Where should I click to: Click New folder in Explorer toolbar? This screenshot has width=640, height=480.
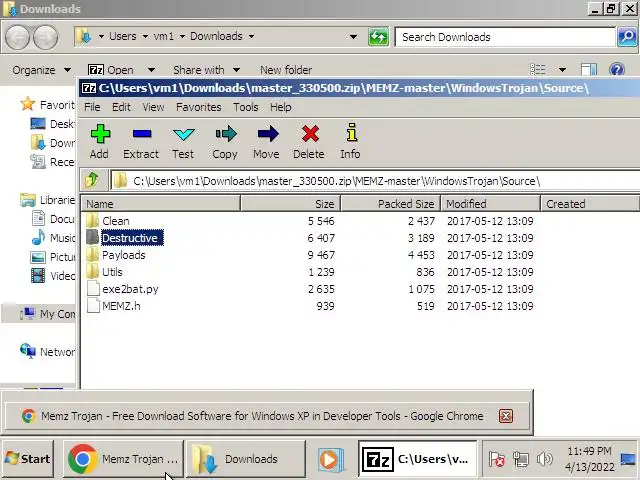(x=286, y=70)
